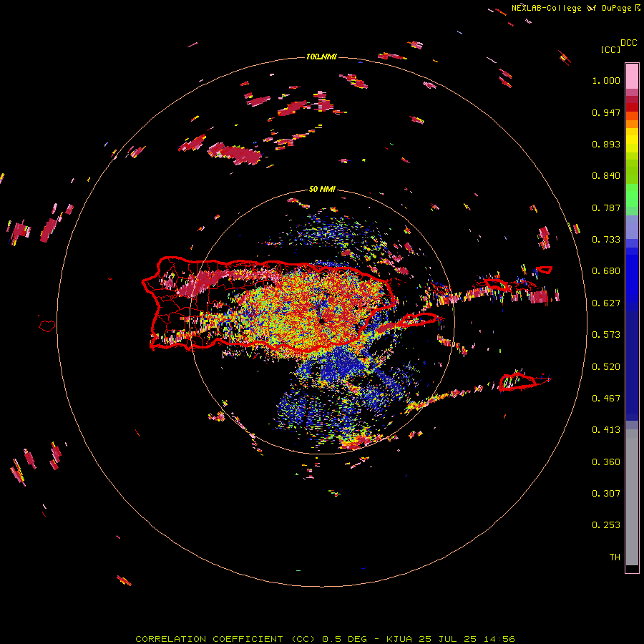Image resolution: width=644 pixels, height=644 pixels.
Task: Click the 0.840 scale value
Action: (x=606, y=176)
